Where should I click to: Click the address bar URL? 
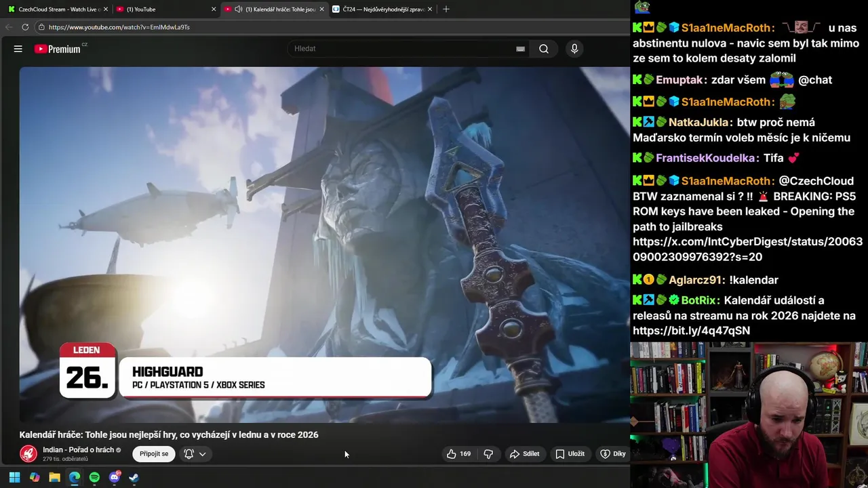tap(119, 27)
